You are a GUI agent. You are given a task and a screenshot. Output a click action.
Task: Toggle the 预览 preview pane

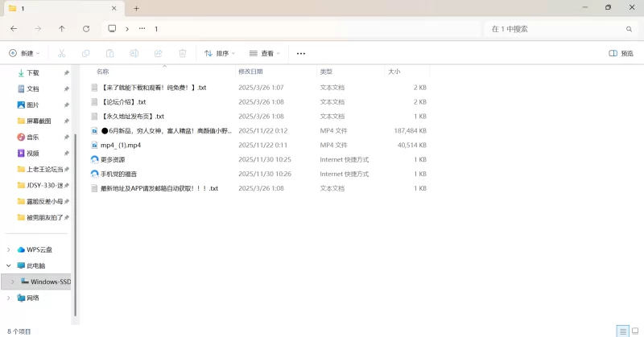tap(621, 53)
